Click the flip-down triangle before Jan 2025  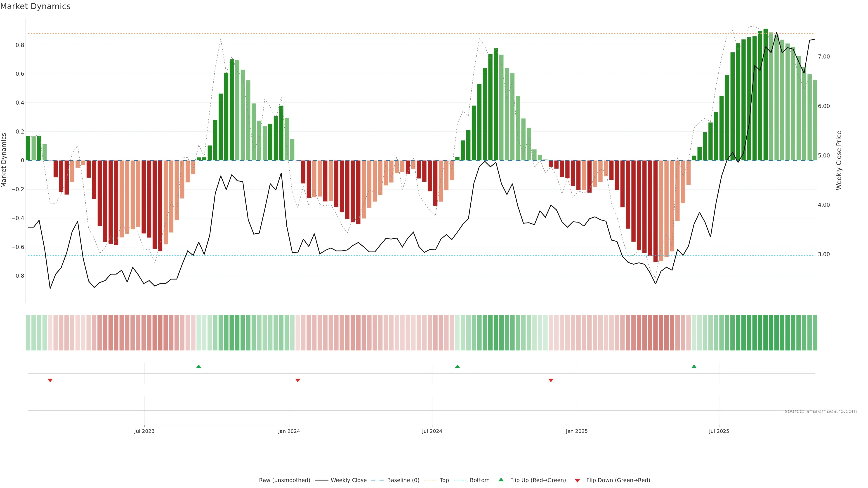coord(551,380)
